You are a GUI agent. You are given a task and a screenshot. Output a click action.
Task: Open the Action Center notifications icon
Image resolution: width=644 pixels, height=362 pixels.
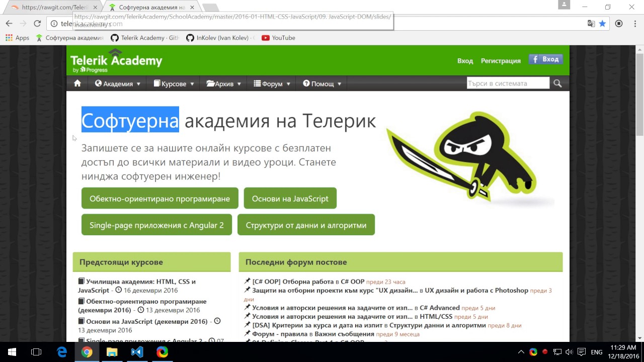click(x=581, y=352)
